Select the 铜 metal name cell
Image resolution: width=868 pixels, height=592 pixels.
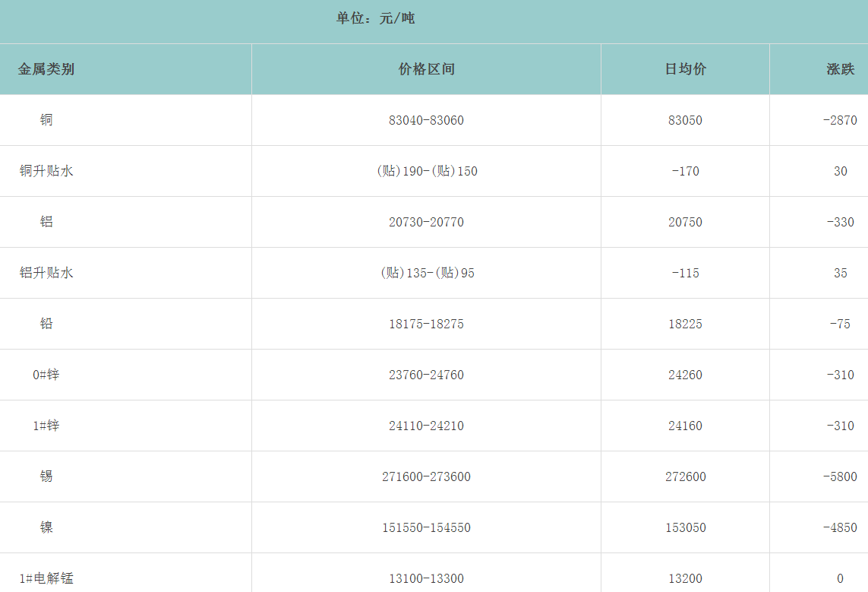[x=46, y=120]
